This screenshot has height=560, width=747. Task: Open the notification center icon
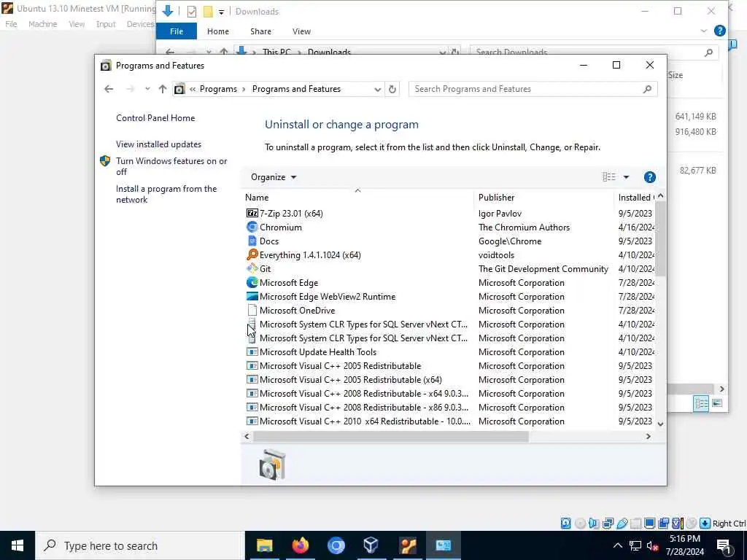pos(724,545)
